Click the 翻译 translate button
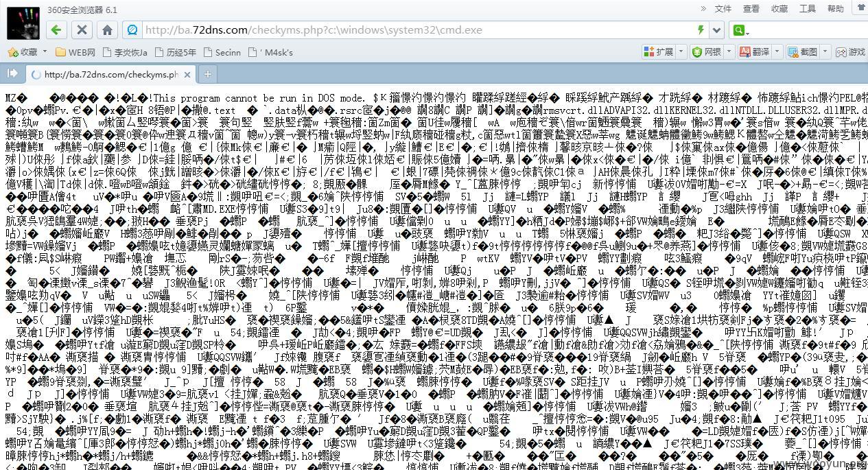The width and height of the screenshot is (868, 470). pos(754,52)
